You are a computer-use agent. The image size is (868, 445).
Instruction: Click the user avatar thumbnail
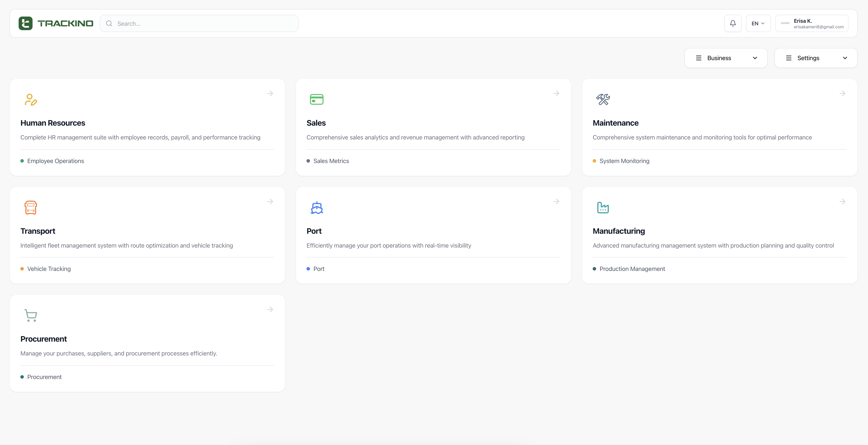coord(785,23)
